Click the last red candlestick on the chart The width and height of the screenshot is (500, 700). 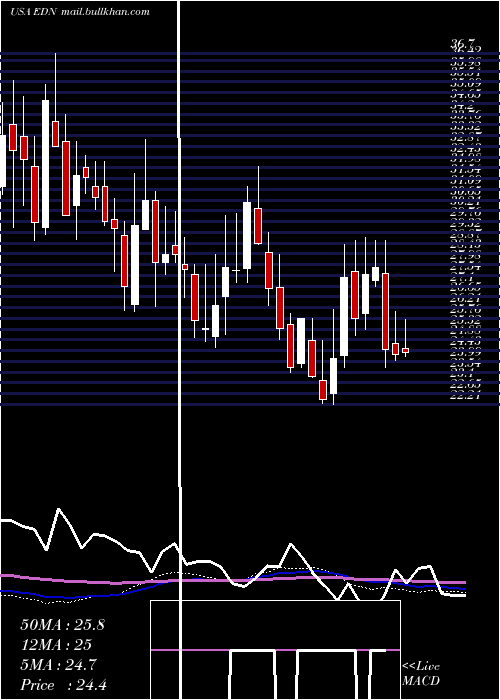405,350
